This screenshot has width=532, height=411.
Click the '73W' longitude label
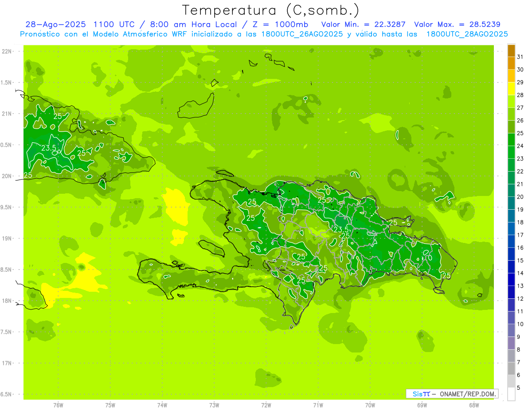(214, 405)
